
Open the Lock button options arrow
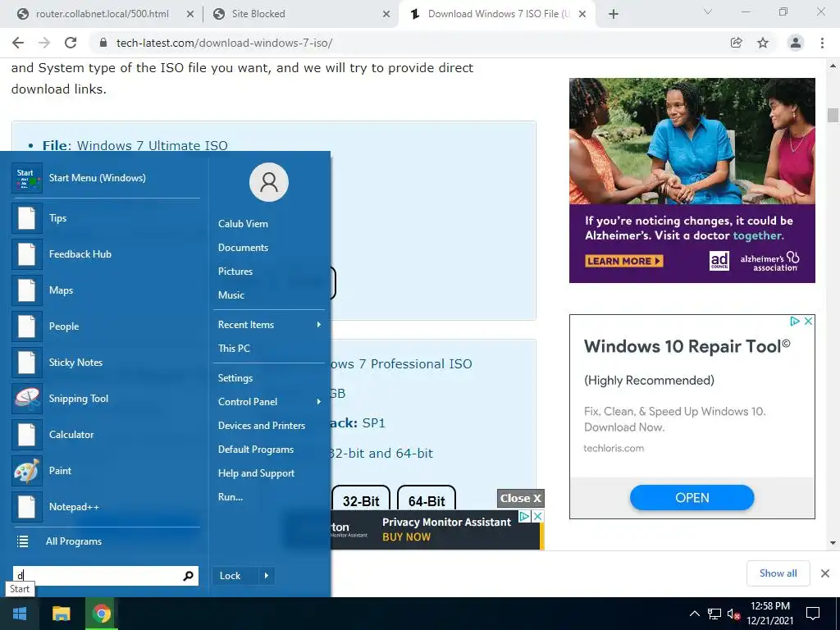(x=267, y=576)
